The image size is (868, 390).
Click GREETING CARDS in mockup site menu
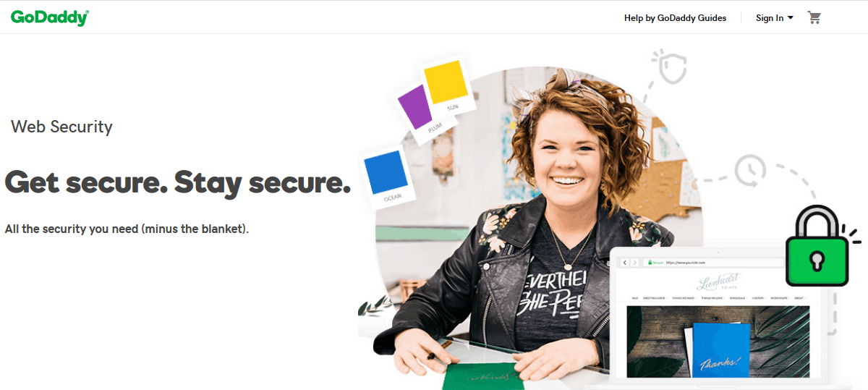point(655,298)
